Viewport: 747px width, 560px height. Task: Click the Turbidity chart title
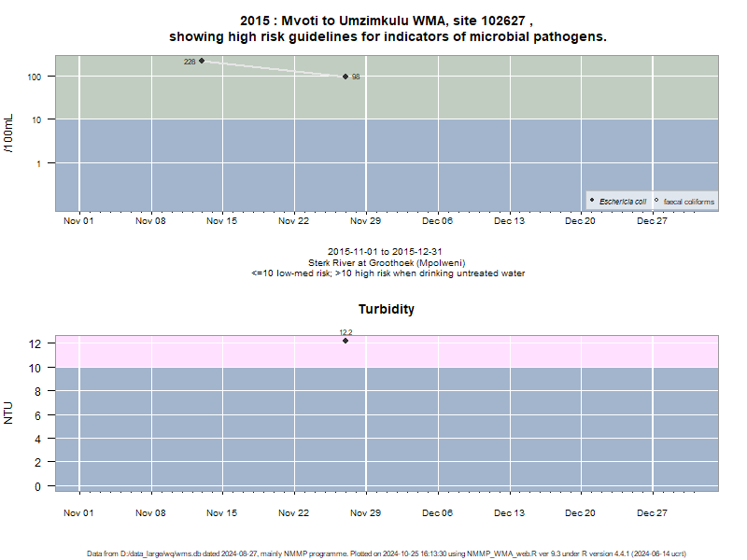click(387, 309)
